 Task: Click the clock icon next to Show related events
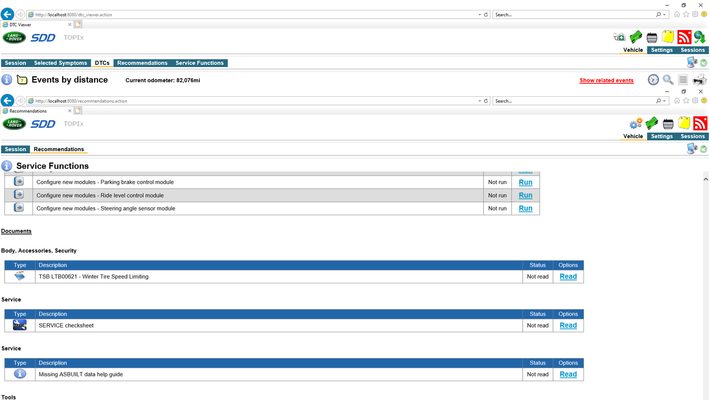click(x=653, y=80)
